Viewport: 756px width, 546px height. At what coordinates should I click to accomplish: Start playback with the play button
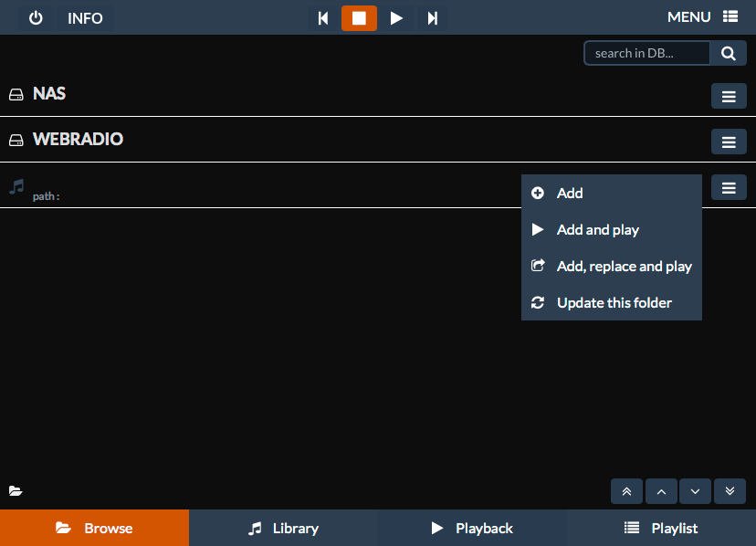tap(396, 18)
